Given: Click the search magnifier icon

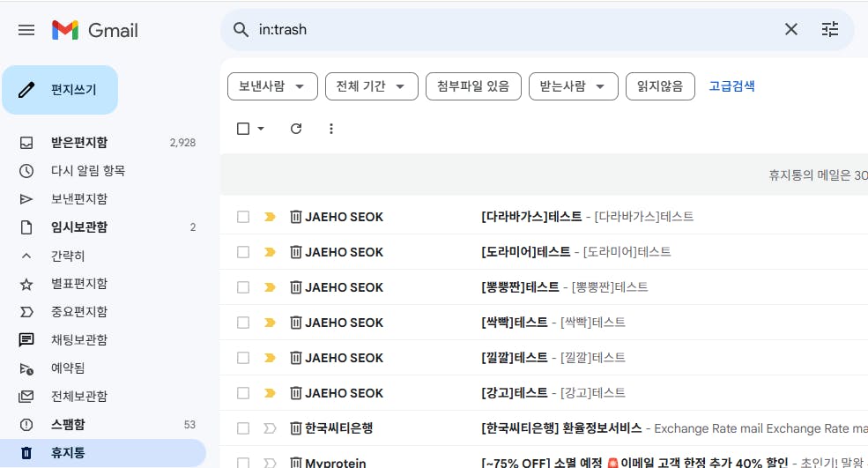Looking at the screenshot, I should [x=241, y=30].
